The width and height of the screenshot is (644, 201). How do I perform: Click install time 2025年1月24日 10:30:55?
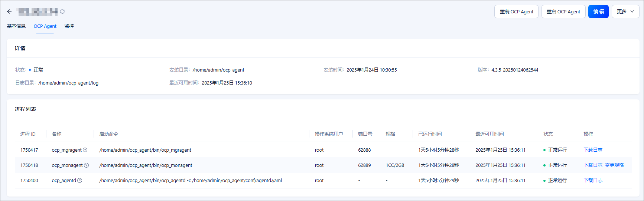[372, 70]
